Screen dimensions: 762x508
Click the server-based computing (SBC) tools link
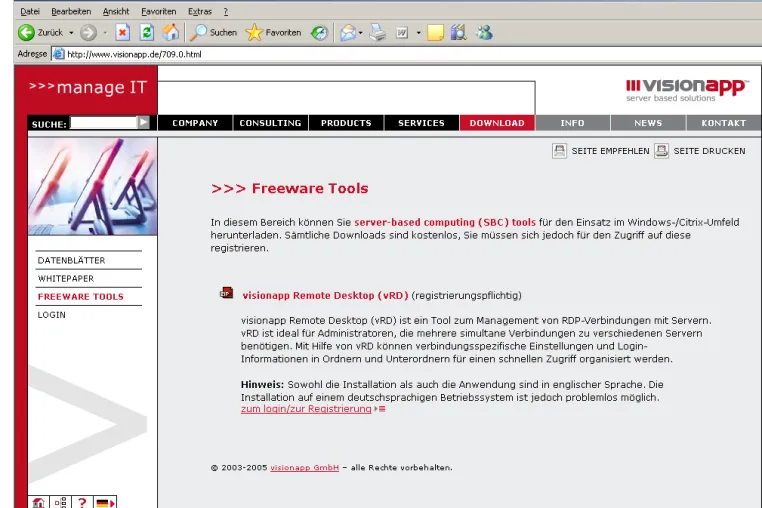click(445, 222)
